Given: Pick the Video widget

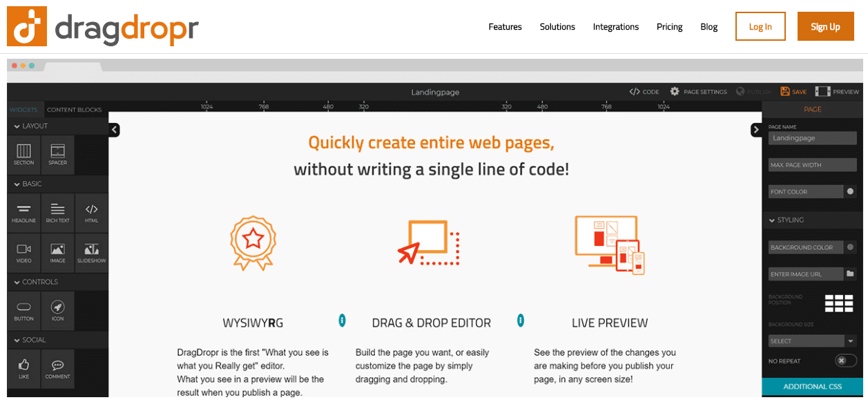Looking at the screenshot, I should click(23, 253).
